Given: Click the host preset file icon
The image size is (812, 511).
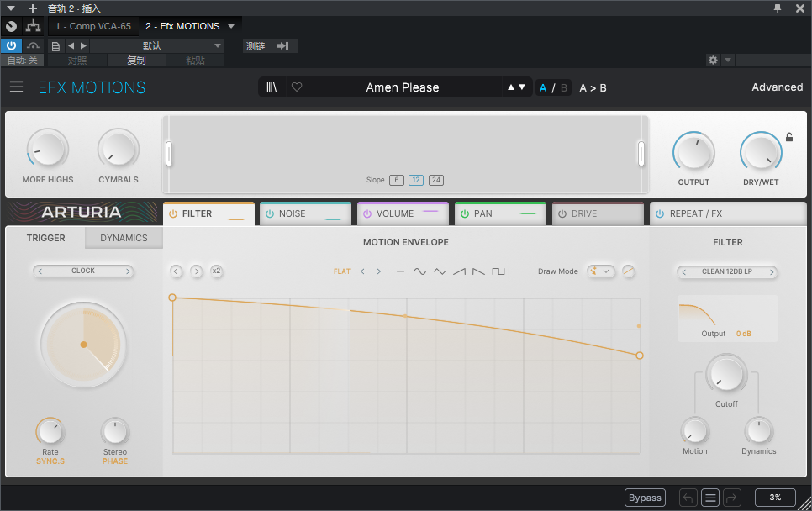Looking at the screenshot, I should (56, 46).
